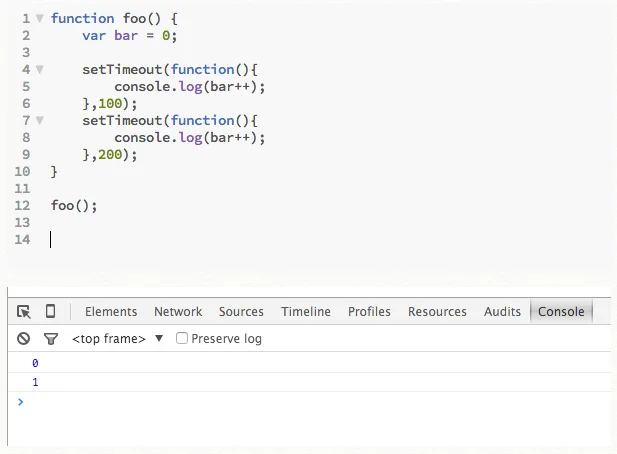617x454 pixels.
Task: Collapse the setTimeout fold arrow on line 7
Action: click(x=40, y=120)
